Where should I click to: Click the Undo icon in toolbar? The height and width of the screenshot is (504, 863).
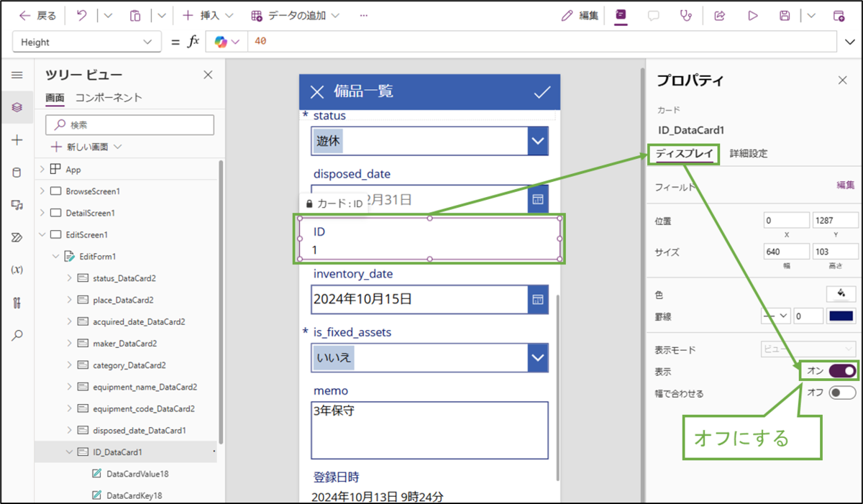pos(81,15)
